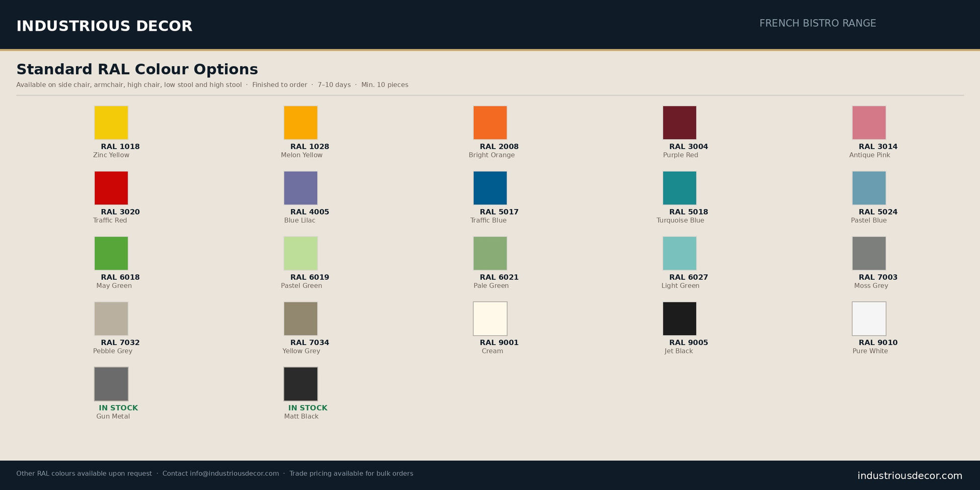The width and height of the screenshot is (980, 490).
Task: Select the in-stock Gun Metal swatch
Action: click(111, 384)
